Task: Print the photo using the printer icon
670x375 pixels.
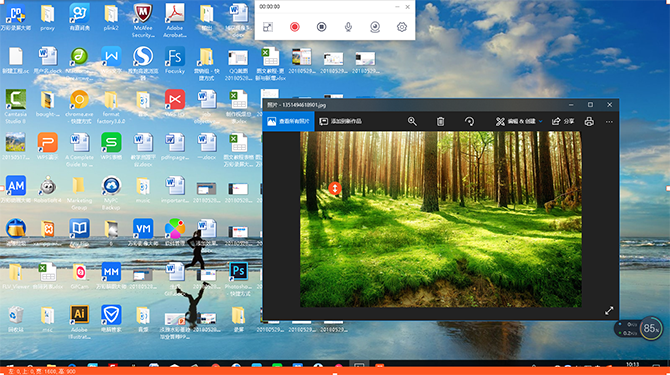Action: tap(589, 122)
